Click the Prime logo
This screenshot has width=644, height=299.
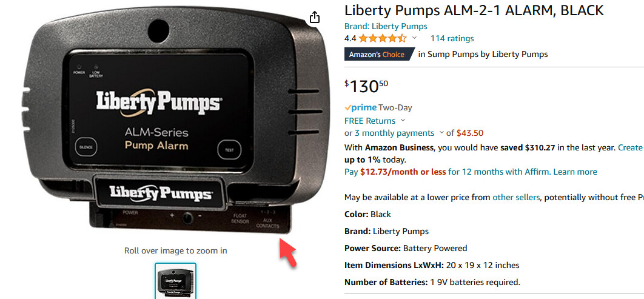pos(361,107)
